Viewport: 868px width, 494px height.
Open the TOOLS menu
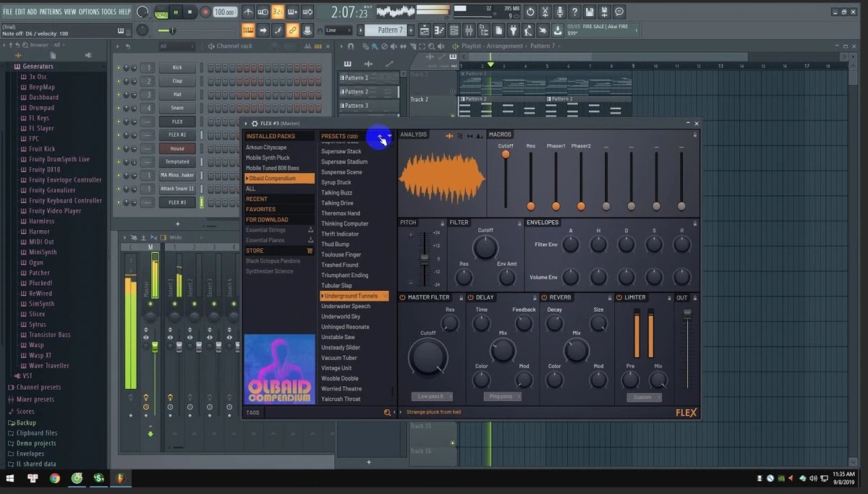click(x=109, y=12)
